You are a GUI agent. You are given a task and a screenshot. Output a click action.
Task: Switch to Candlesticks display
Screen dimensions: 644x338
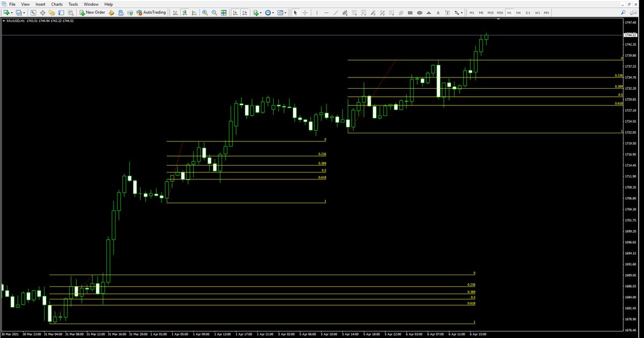184,12
